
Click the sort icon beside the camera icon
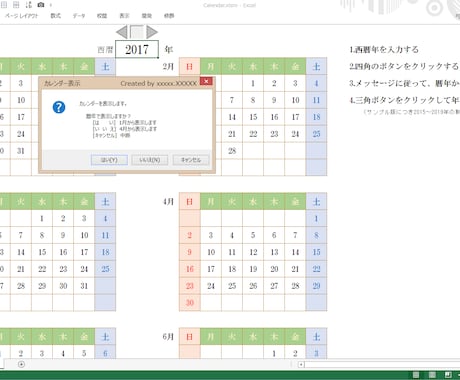pyautogui.click(x=29, y=5)
